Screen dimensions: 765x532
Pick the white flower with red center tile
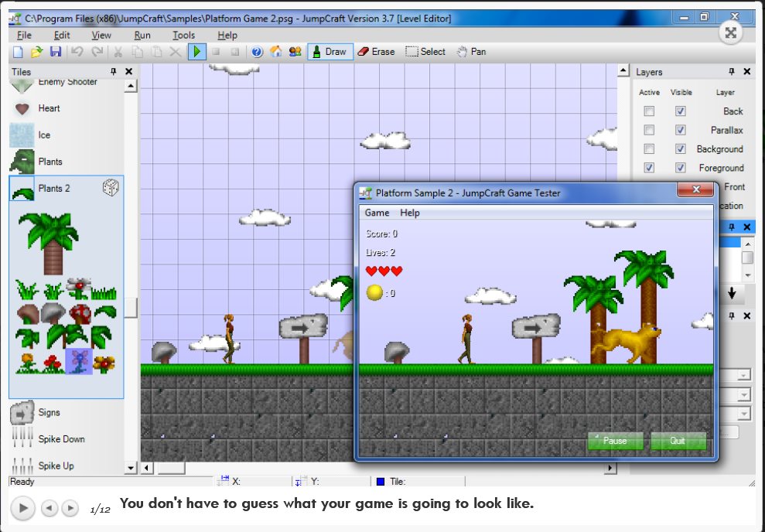click(79, 289)
